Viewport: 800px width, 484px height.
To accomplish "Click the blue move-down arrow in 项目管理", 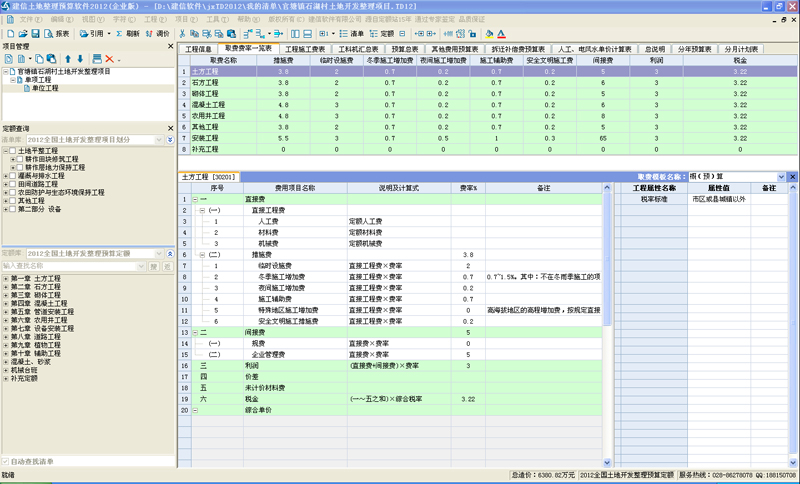I will (80, 59).
